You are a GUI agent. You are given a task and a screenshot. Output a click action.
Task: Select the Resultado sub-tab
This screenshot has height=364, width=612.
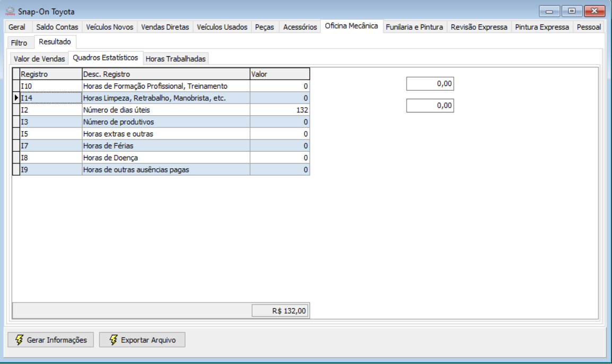[55, 42]
